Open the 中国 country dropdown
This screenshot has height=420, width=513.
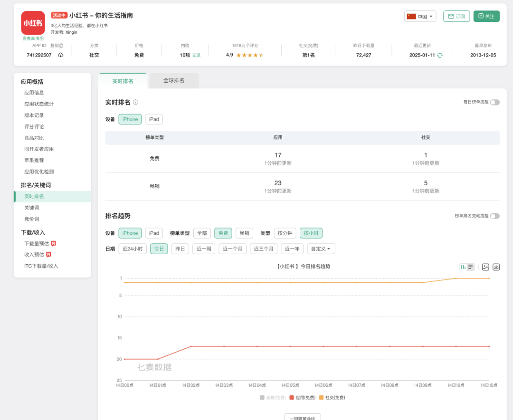coord(420,16)
